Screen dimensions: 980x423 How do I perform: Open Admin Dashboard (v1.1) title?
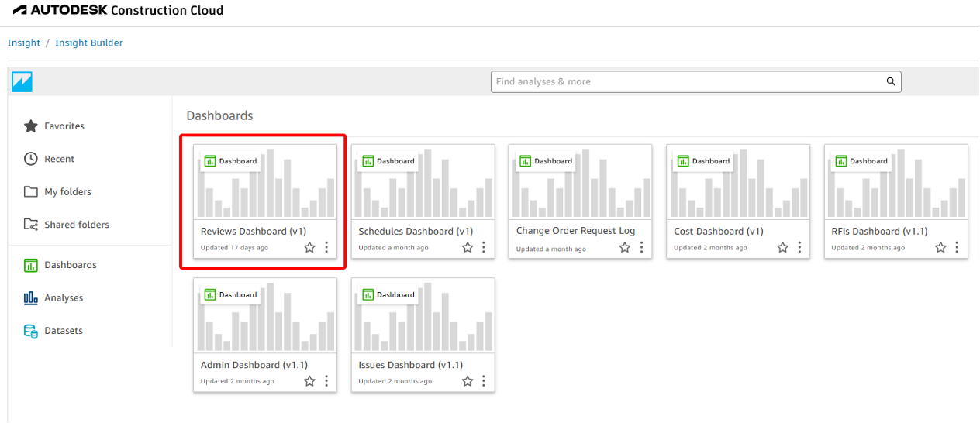pyautogui.click(x=254, y=365)
